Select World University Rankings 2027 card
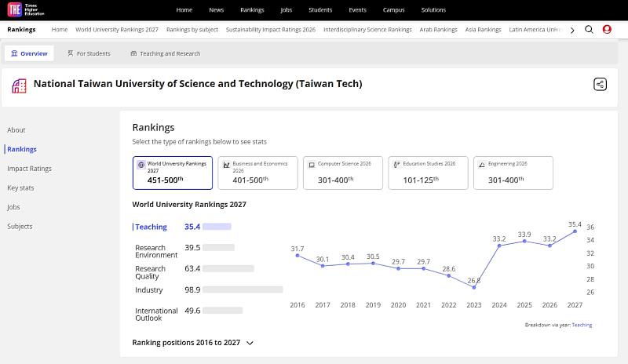Image resolution: width=628 pixels, height=364 pixels. click(x=172, y=173)
